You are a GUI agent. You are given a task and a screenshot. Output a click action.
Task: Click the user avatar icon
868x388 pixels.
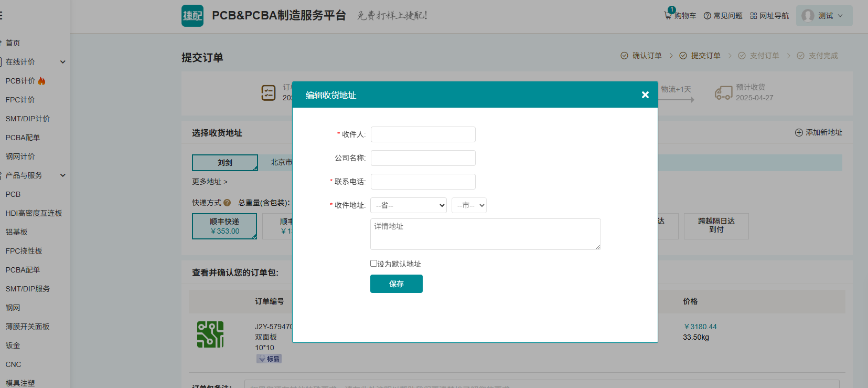[808, 16]
